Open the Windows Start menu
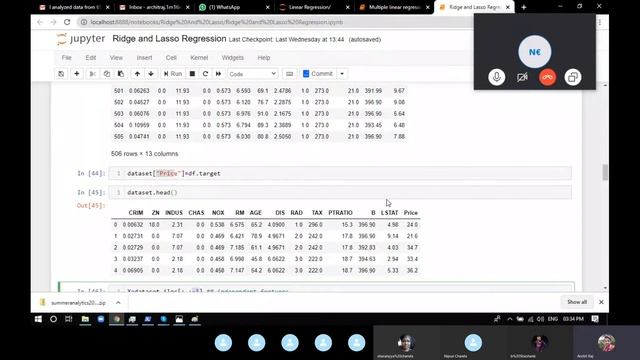Viewport: 640px width, 360px height. pos(38,319)
